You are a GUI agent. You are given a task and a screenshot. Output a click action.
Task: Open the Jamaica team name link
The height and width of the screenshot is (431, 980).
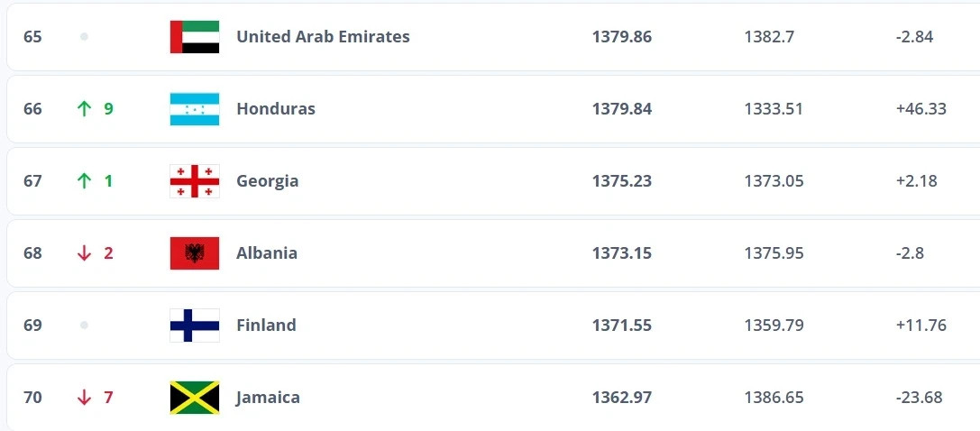[x=268, y=398]
